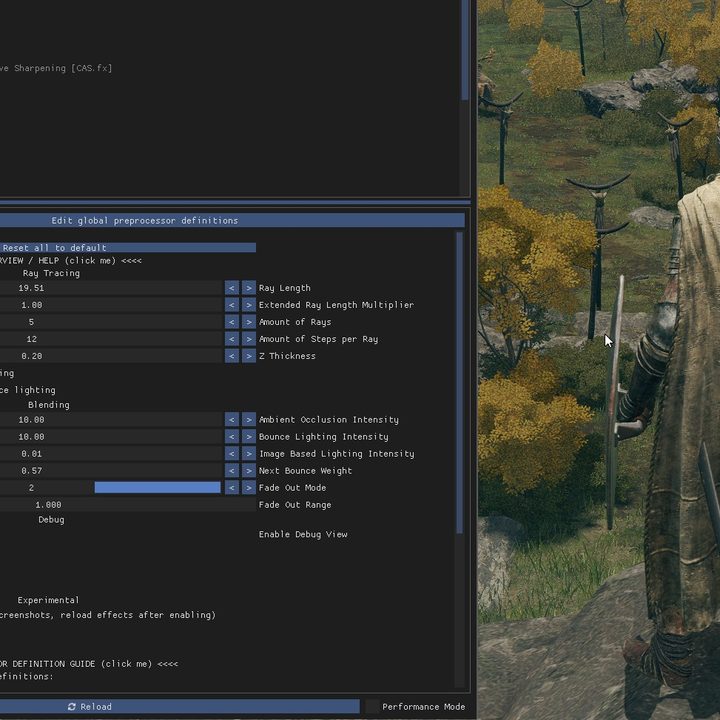The image size is (720, 720).
Task: Click Extended Ray Length Multiplier 1.00 field
Action: (111, 305)
